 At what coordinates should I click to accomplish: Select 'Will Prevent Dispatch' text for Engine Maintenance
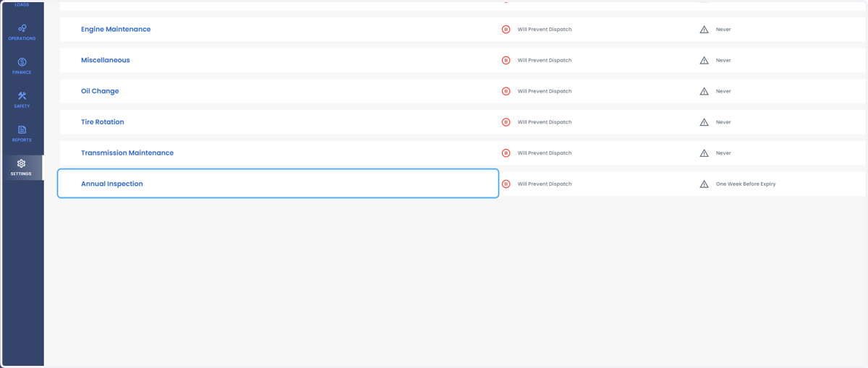545,30
